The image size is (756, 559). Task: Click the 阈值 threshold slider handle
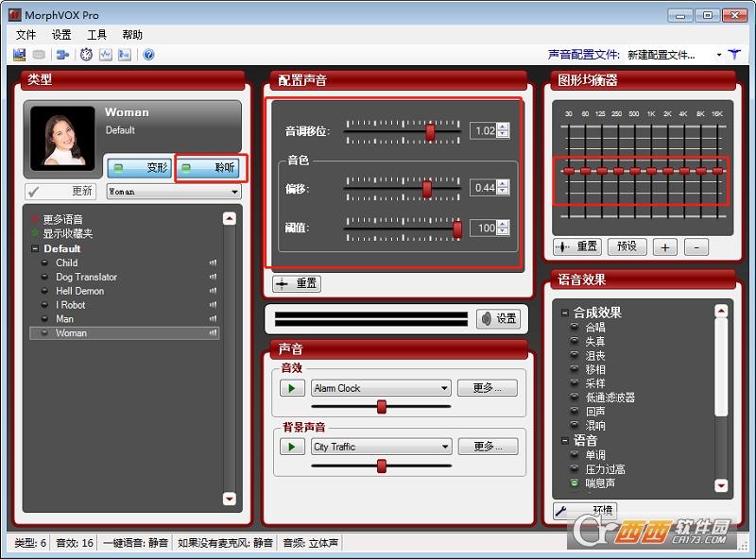457,229
